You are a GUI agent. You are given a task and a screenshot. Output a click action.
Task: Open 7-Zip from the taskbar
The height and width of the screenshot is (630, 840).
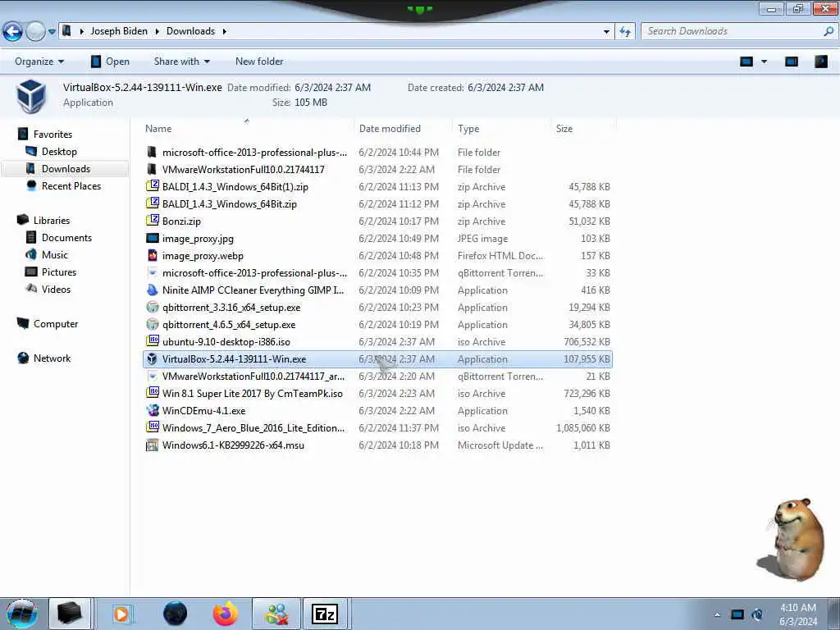pyautogui.click(x=325, y=614)
